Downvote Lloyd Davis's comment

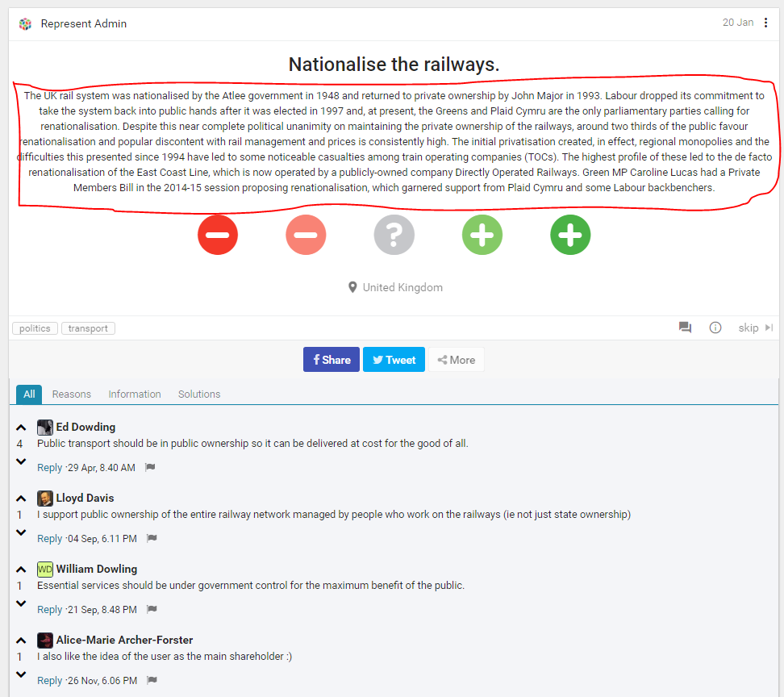pyautogui.click(x=21, y=532)
